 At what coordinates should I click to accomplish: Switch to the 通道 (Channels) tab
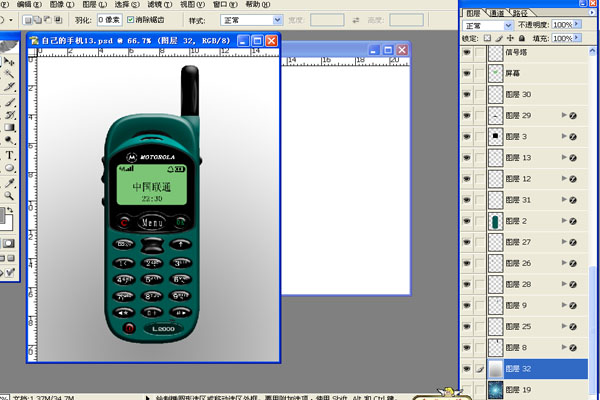[497, 13]
